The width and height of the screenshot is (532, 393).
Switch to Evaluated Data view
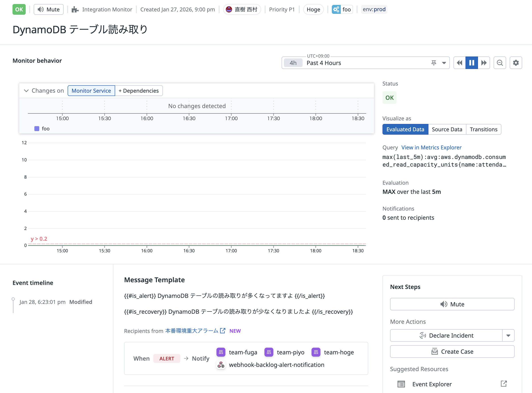click(x=405, y=129)
